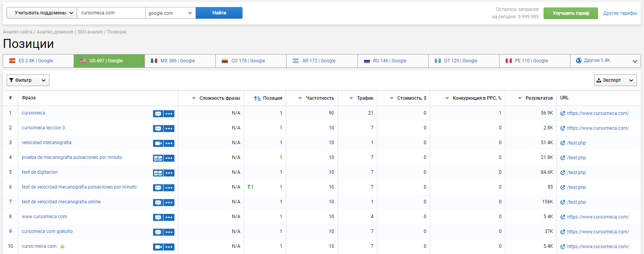Image resolution: width=644 pixels, height=254 pixels.
Task: Open the google.com search engine selector
Action: tap(170, 13)
